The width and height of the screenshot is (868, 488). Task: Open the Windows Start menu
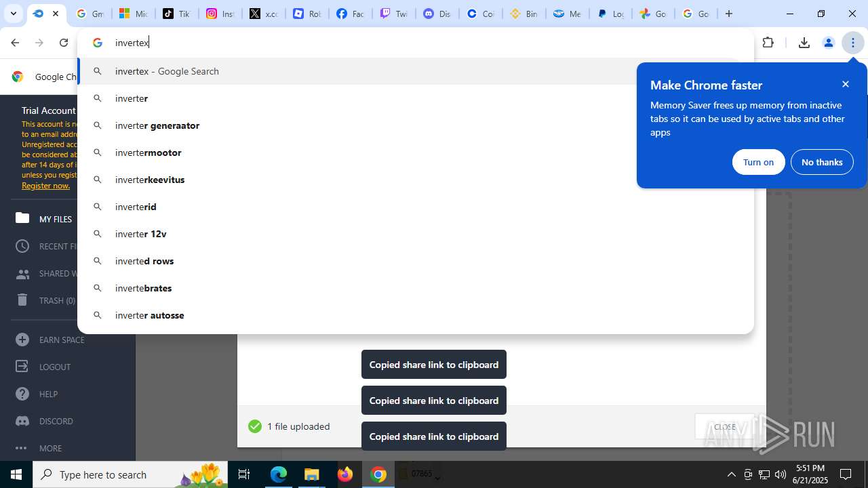click(16, 474)
